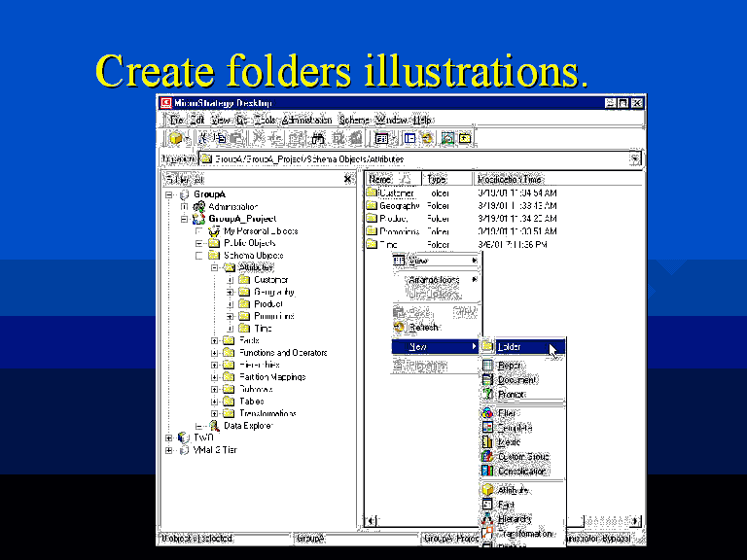The height and width of the screenshot is (560, 747).
Task: Open the Location path dropdown
Action: pyautogui.click(x=635, y=158)
